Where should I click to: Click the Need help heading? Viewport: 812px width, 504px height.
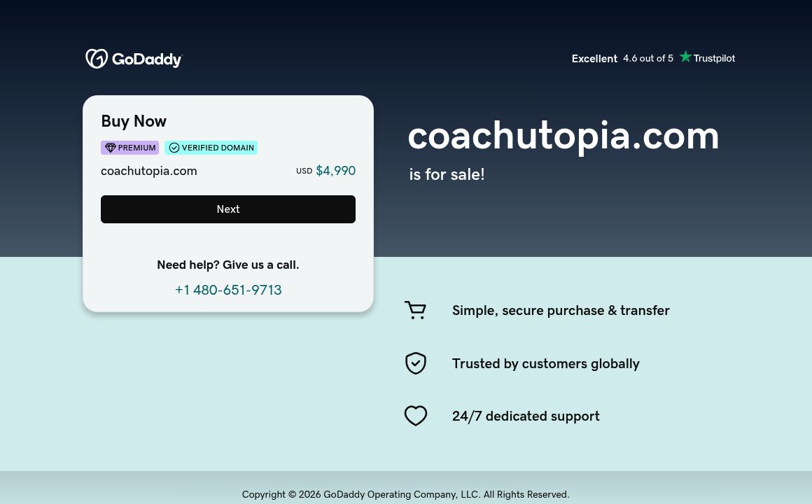228,265
